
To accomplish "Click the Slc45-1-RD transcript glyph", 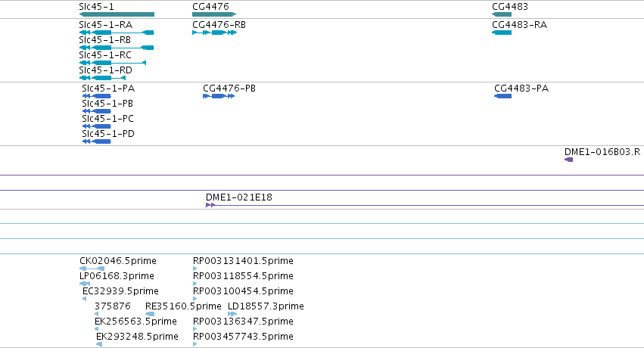I will pyautogui.click(x=102, y=78).
